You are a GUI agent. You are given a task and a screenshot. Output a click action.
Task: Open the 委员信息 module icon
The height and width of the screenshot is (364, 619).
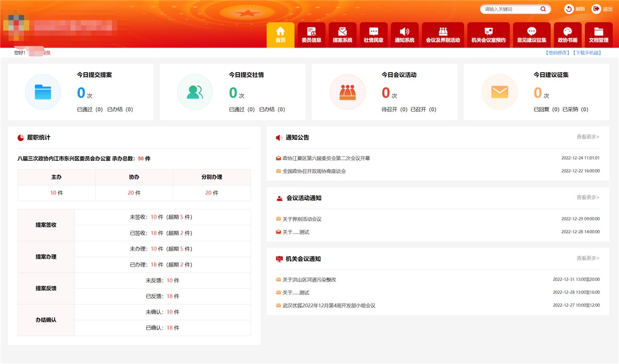[311, 31]
